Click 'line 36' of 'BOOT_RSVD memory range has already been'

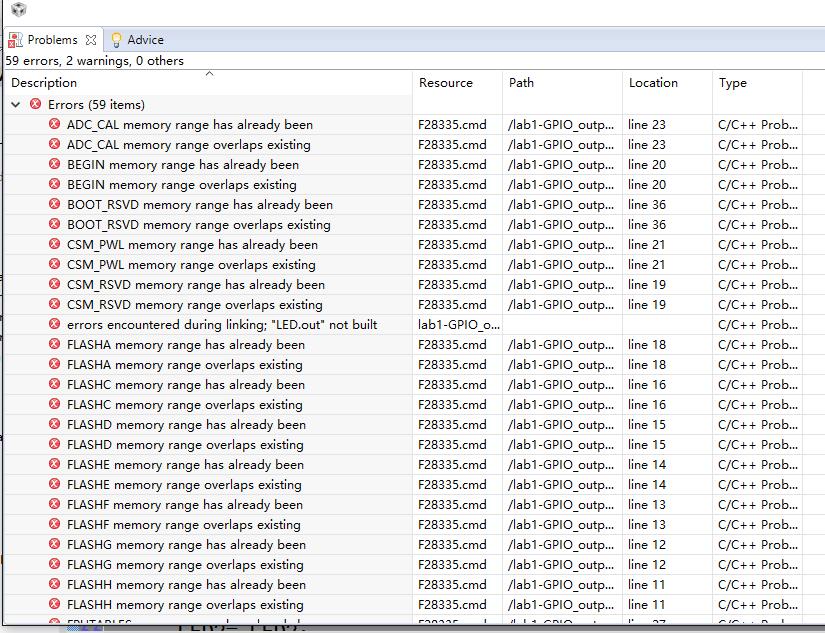click(x=647, y=205)
